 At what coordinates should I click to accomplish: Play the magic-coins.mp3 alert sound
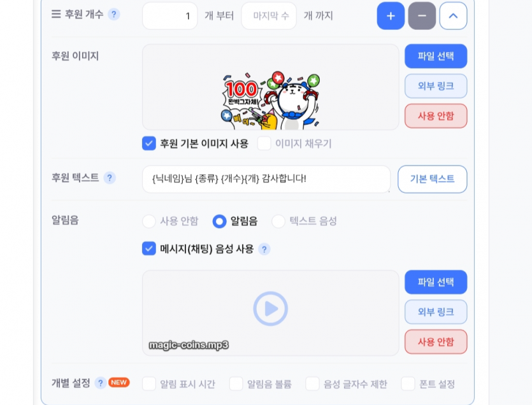(270, 309)
